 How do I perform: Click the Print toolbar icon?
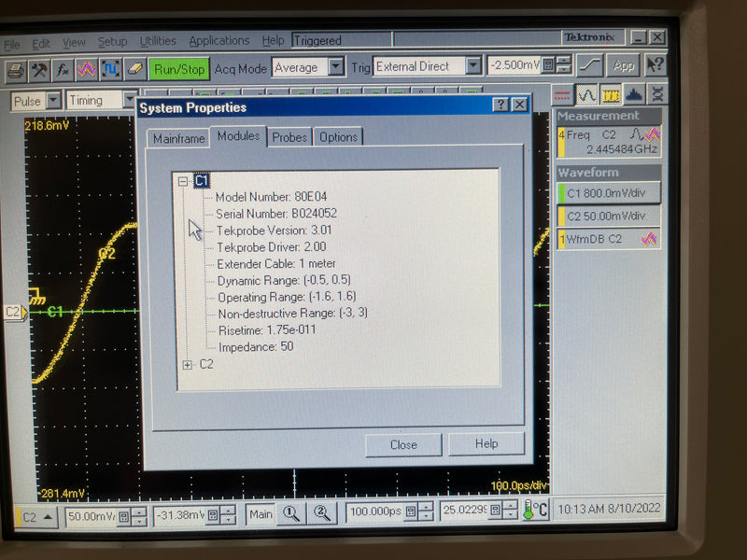click(16, 71)
